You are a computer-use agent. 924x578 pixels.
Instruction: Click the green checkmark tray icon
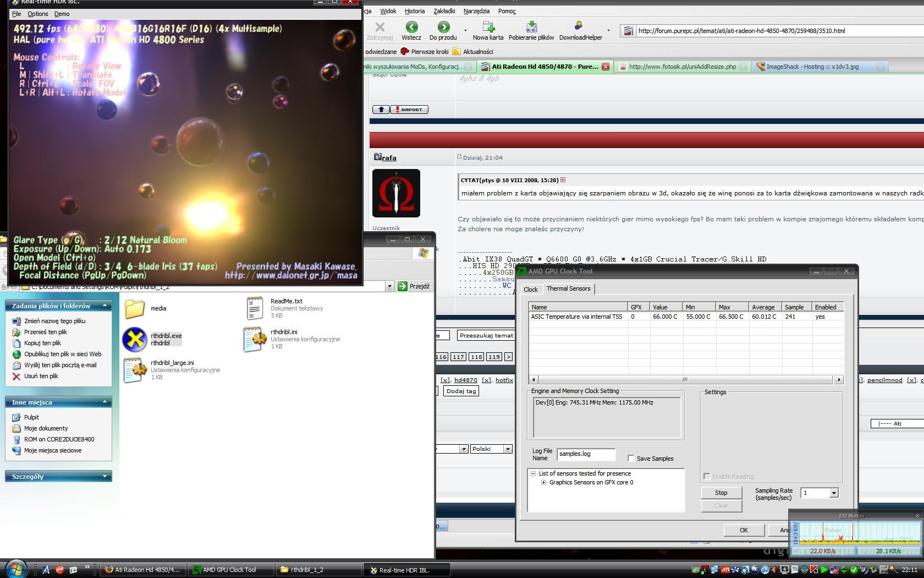[x=854, y=570]
